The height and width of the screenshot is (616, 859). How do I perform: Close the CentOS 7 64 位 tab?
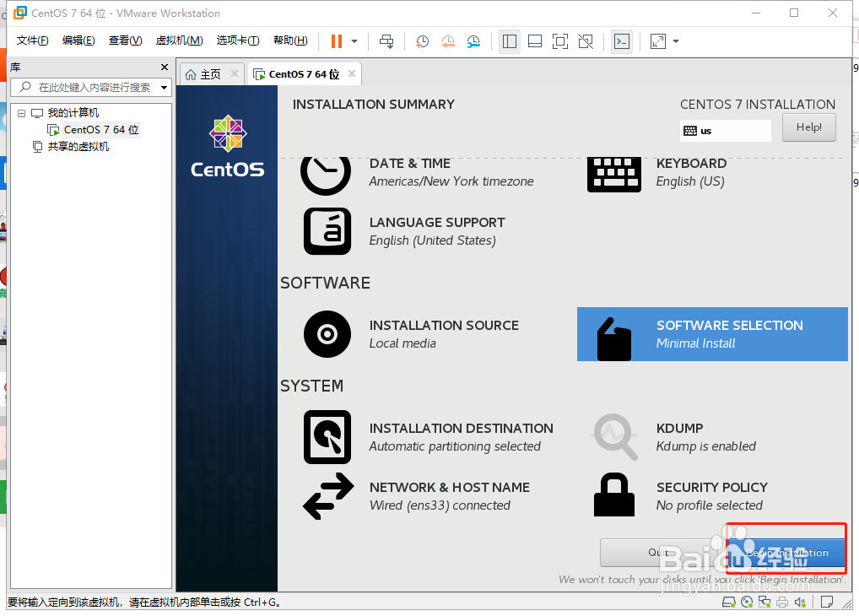tap(352, 73)
